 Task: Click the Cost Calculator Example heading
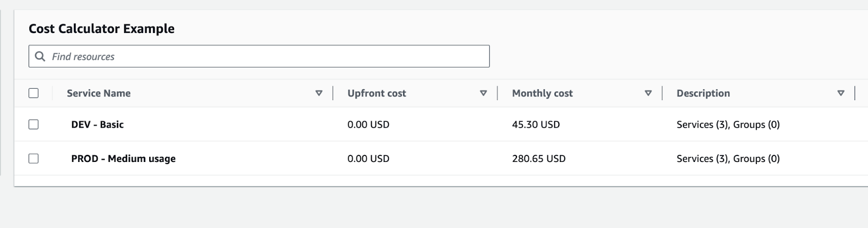pyautogui.click(x=101, y=29)
